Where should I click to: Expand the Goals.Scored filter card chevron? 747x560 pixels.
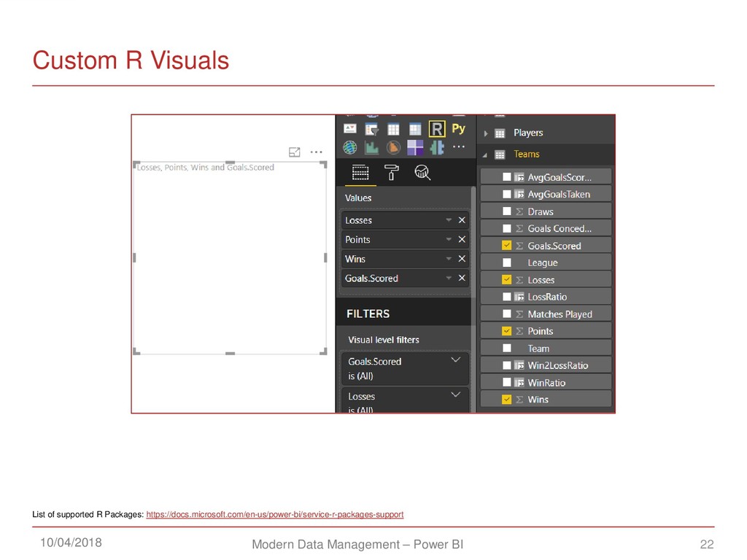coord(455,360)
